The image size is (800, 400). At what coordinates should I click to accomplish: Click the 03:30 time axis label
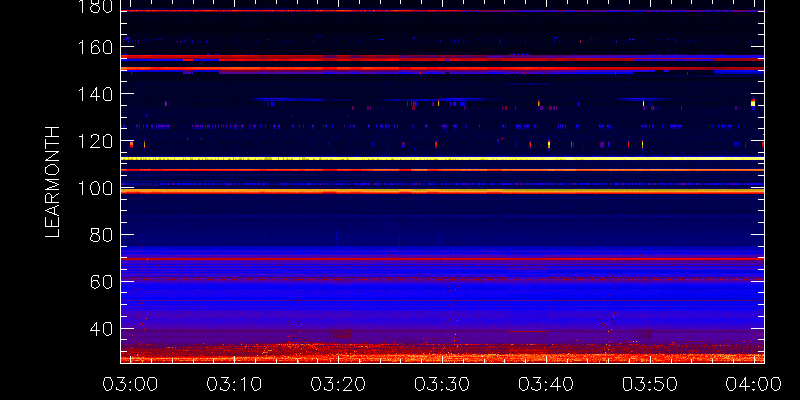coord(442,384)
